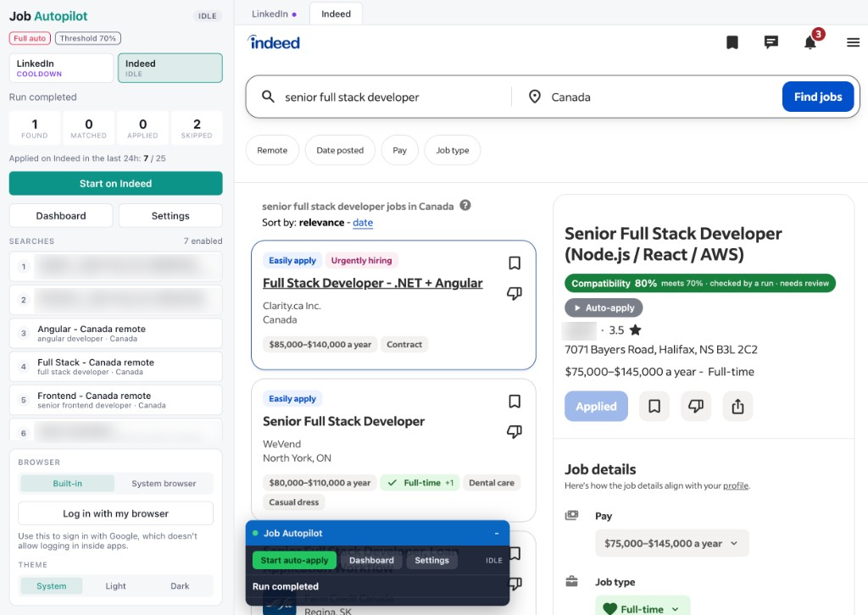868x615 pixels.
Task: Open the sidebar Dashboard button
Action: pyautogui.click(x=61, y=216)
